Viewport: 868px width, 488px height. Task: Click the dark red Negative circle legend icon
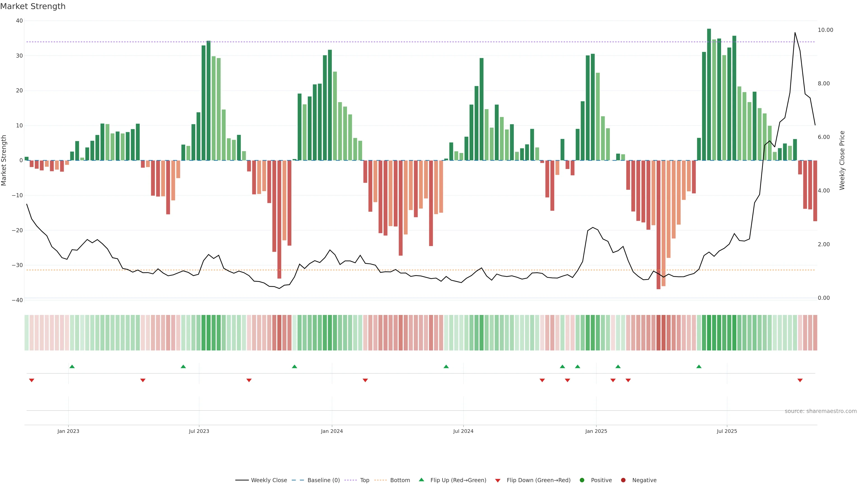click(623, 480)
